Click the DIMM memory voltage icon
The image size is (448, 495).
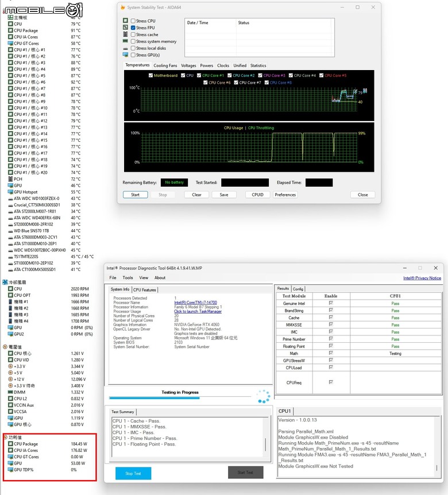click(x=10, y=392)
